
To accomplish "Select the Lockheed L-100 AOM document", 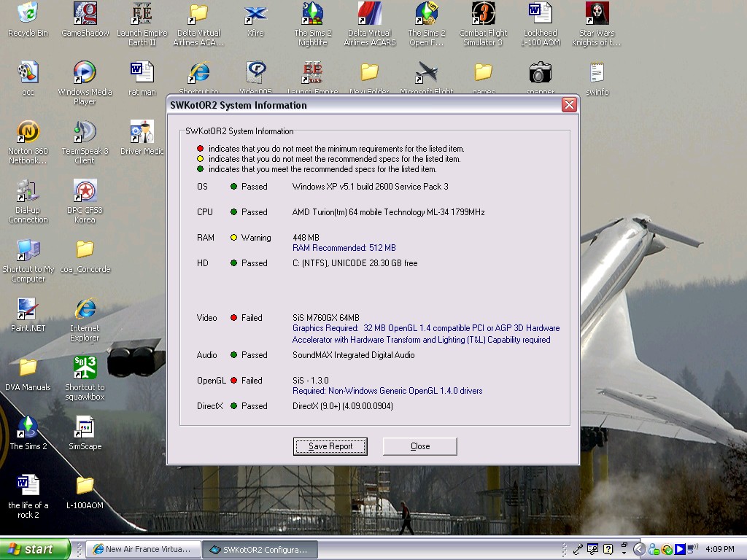I will click(541, 24).
